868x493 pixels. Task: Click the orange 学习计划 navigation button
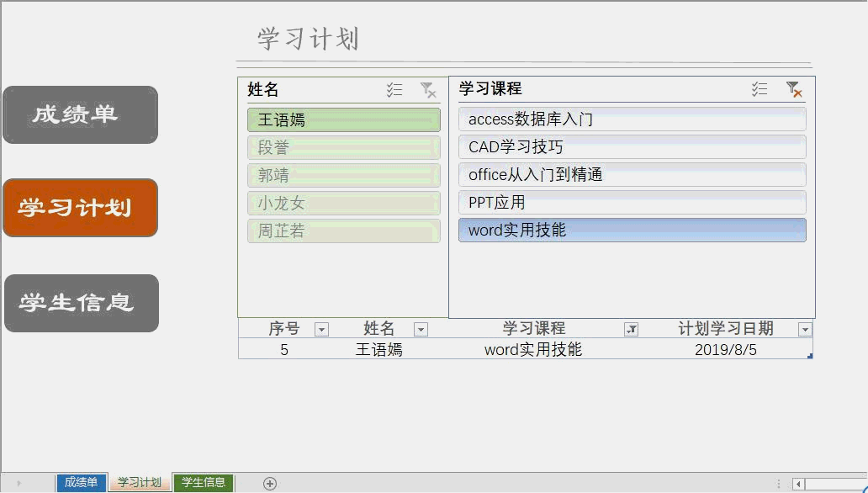pos(80,208)
